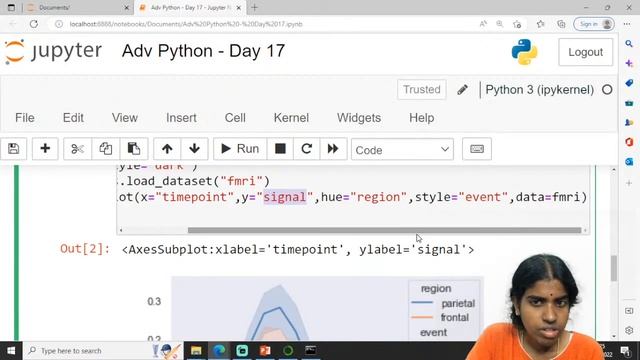Viewport: 640px width, 360px height.
Task: Open the View menu
Action: click(124, 118)
